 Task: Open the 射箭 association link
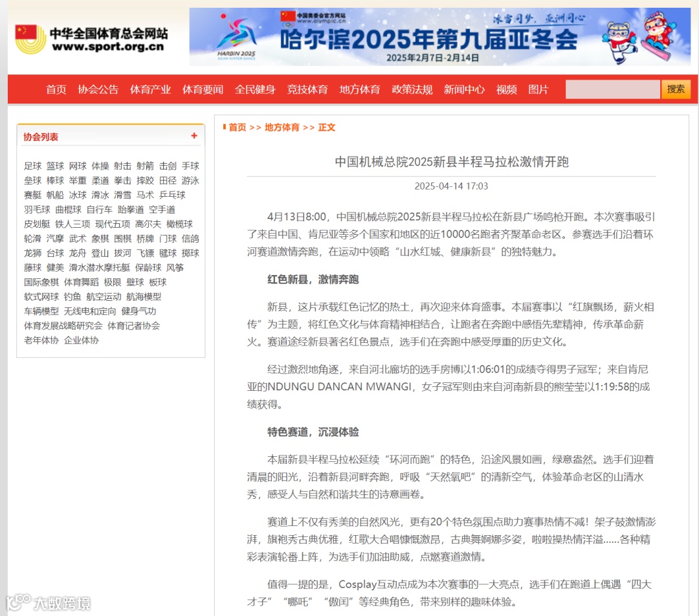[146, 166]
